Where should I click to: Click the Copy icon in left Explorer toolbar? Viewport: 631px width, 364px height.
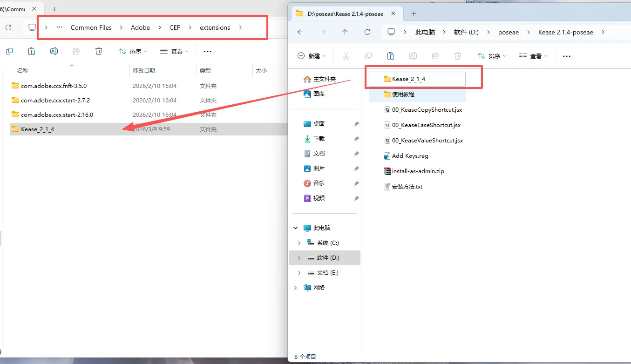9,51
